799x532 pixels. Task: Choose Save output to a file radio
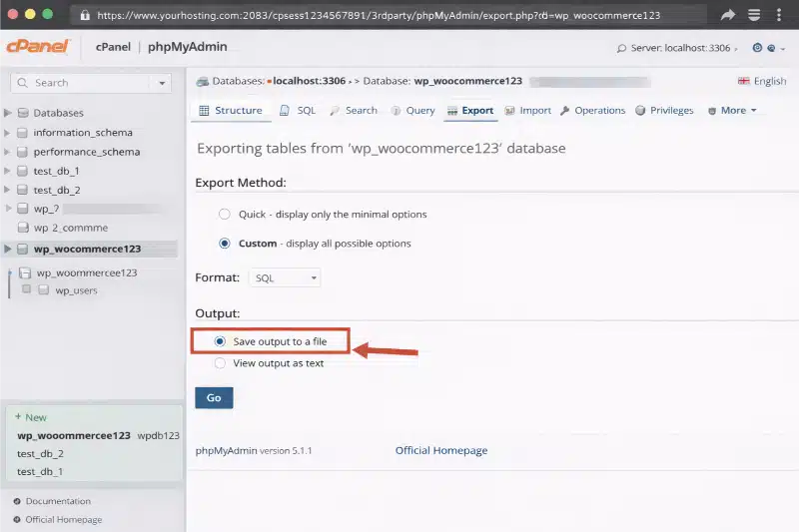click(x=220, y=341)
